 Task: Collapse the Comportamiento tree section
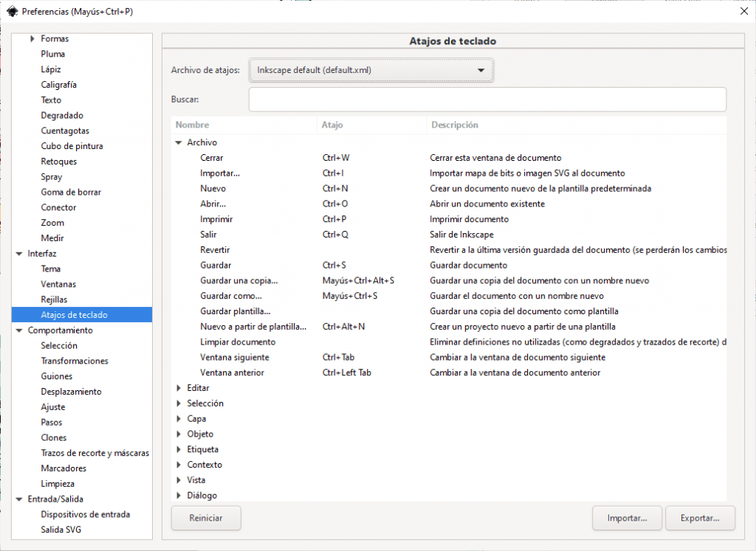point(19,330)
